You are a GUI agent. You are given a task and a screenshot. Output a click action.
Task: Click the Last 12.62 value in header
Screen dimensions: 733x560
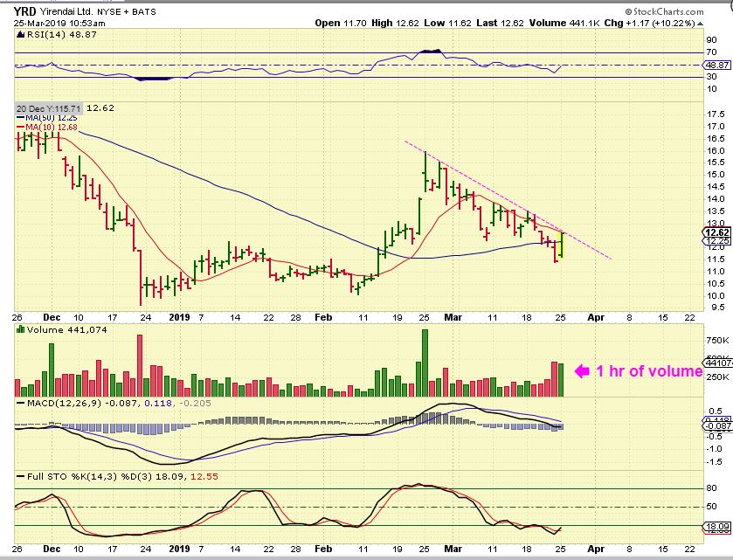click(x=501, y=23)
